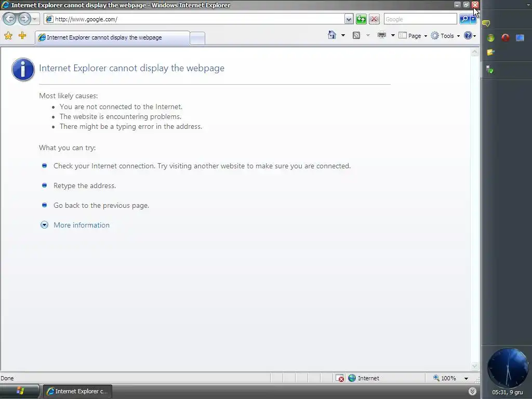Click the 'Done' status bar text
The height and width of the screenshot is (399, 532).
tap(7, 378)
